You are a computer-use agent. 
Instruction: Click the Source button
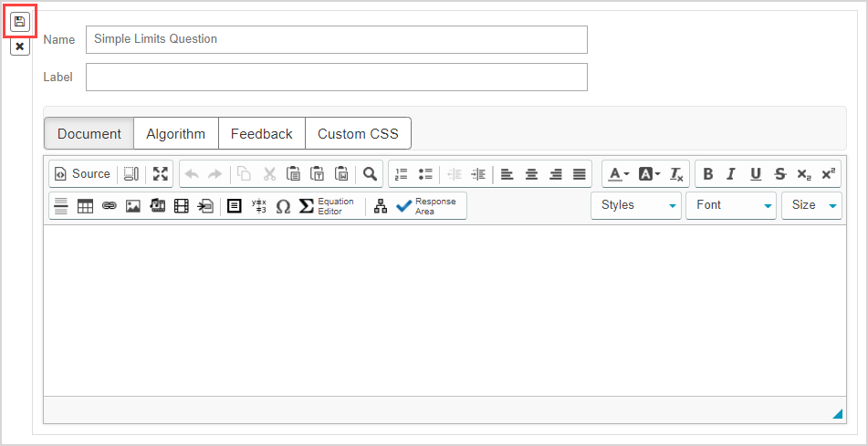pyautogui.click(x=81, y=174)
